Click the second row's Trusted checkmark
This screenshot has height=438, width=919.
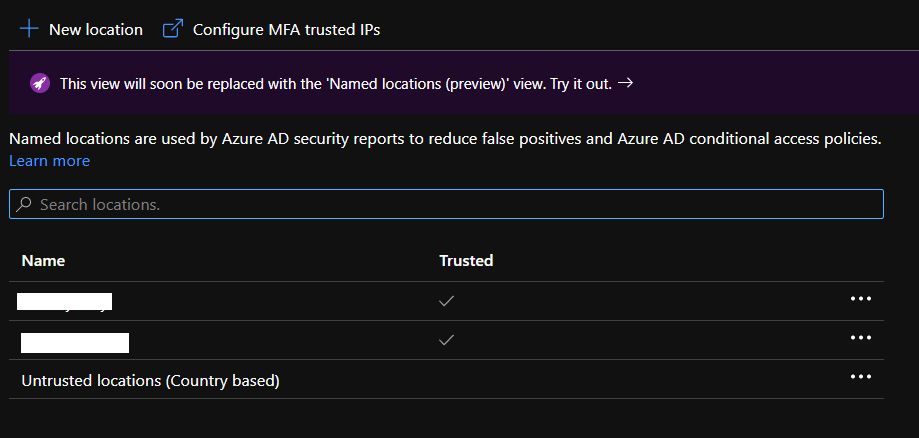click(447, 340)
